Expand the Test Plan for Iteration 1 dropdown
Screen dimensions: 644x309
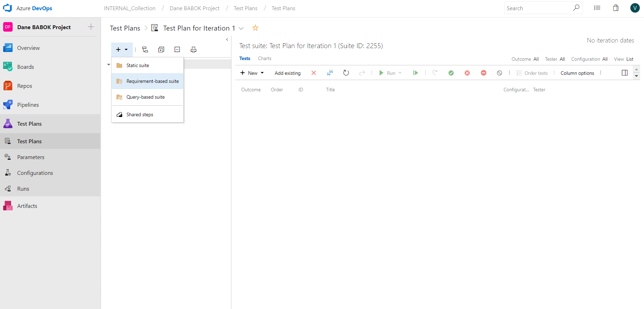point(241,28)
